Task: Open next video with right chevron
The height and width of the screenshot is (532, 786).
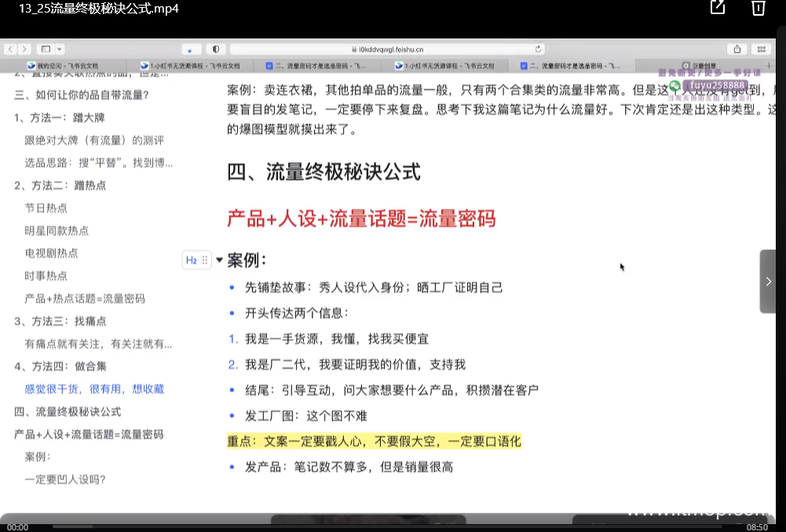Action: point(768,281)
